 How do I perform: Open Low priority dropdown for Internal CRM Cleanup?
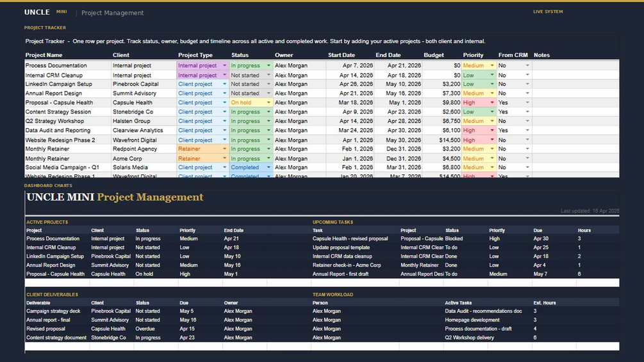491,75
